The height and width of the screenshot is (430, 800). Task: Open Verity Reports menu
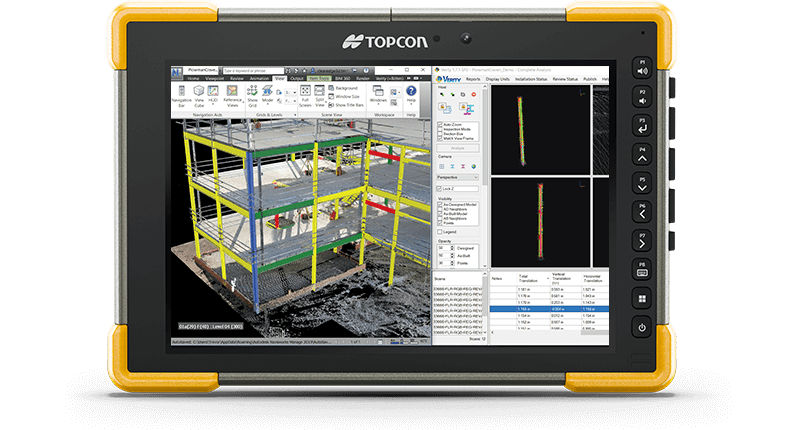(473, 79)
